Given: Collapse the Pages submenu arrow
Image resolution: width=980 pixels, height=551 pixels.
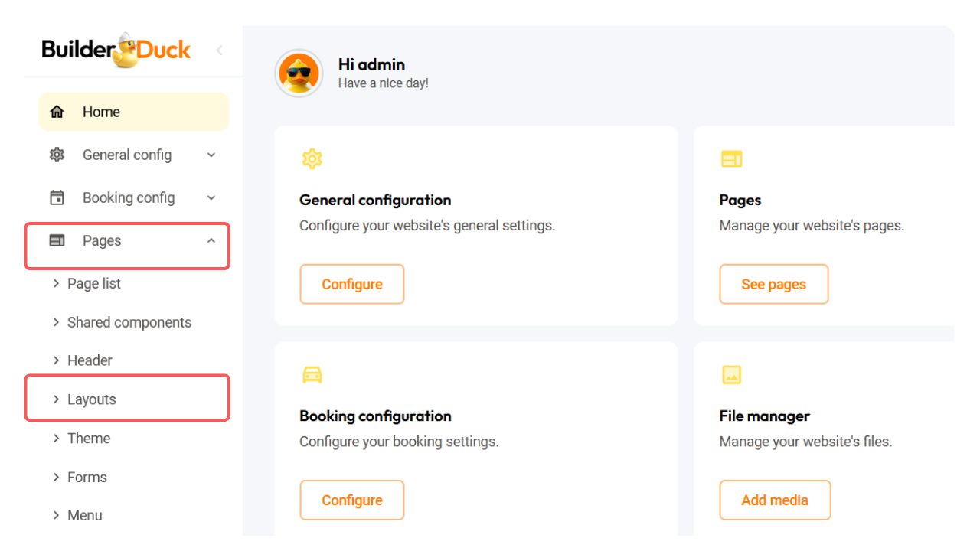Looking at the screenshot, I should (211, 240).
